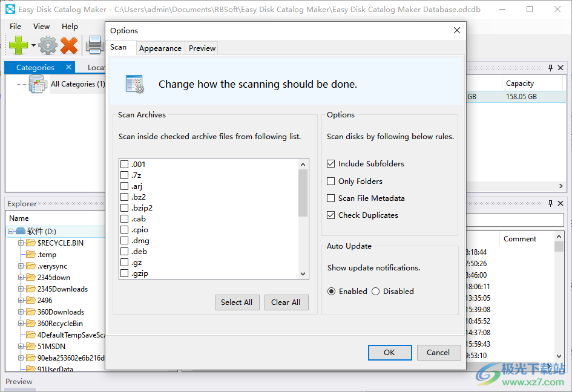
Task: Close the upper right panel
Action: (x=560, y=68)
